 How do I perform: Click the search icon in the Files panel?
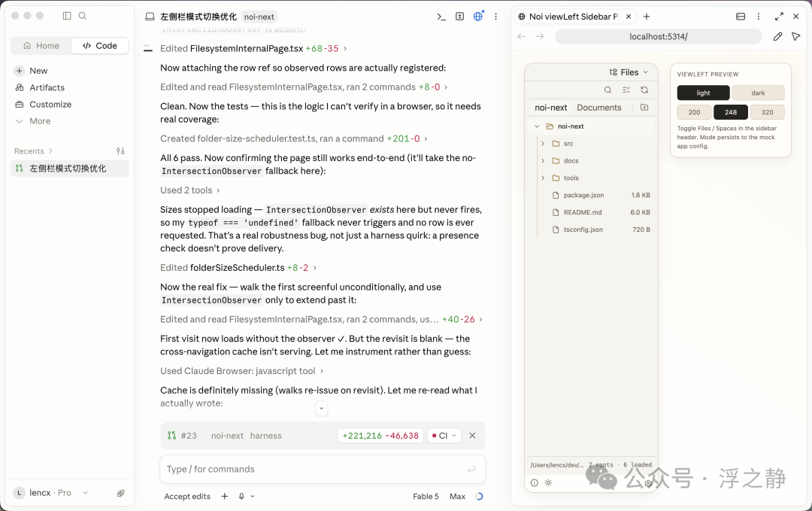coord(608,90)
